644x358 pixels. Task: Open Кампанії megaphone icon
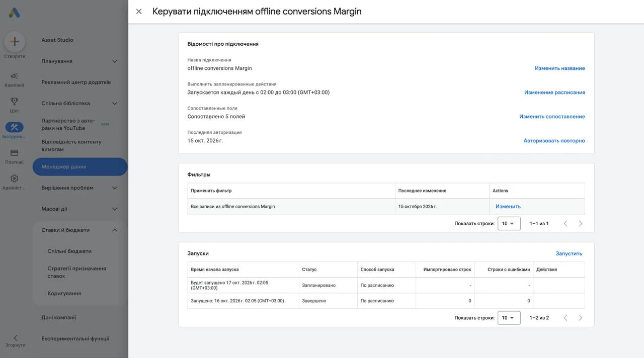[x=14, y=76]
